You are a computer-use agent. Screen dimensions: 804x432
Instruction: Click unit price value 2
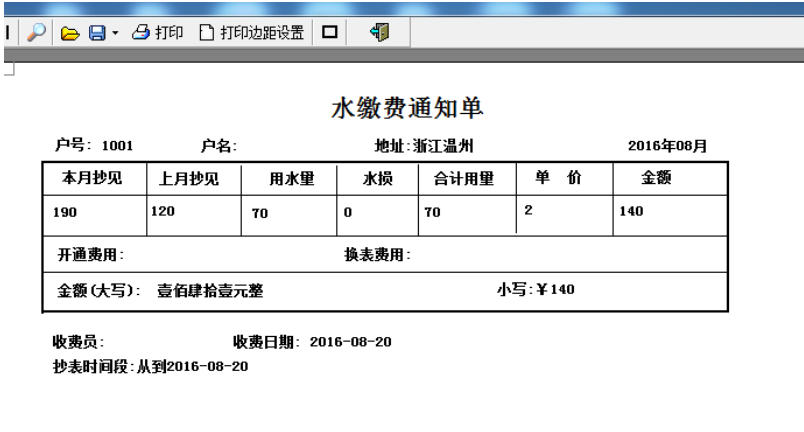coord(528,210)
